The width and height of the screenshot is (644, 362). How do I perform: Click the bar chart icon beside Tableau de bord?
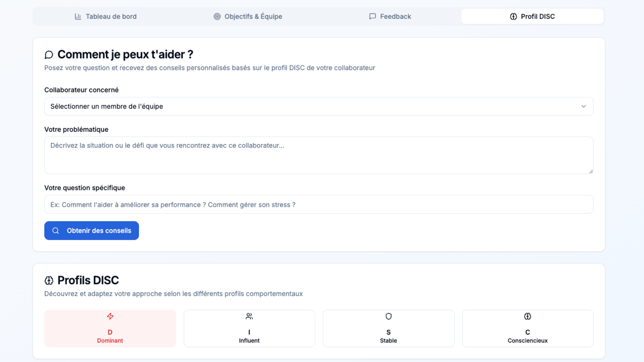78,16
